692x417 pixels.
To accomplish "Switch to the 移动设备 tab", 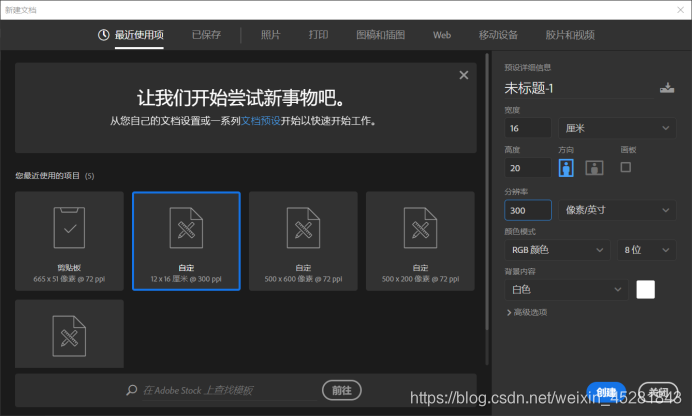I will (x=498, y=35).
